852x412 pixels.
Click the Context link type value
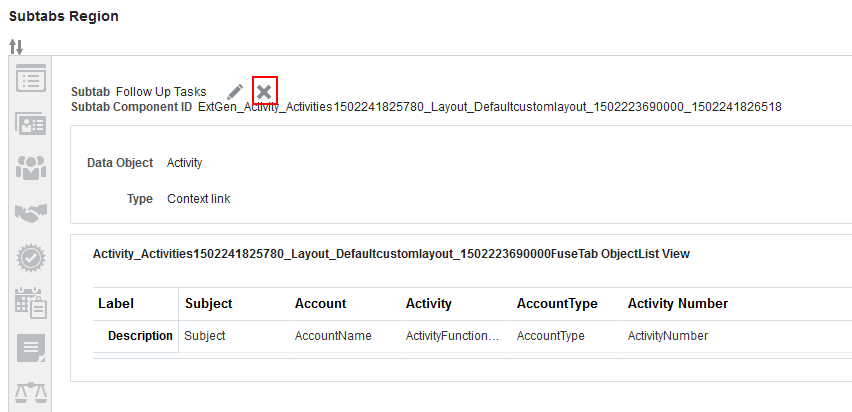(198, 199)
